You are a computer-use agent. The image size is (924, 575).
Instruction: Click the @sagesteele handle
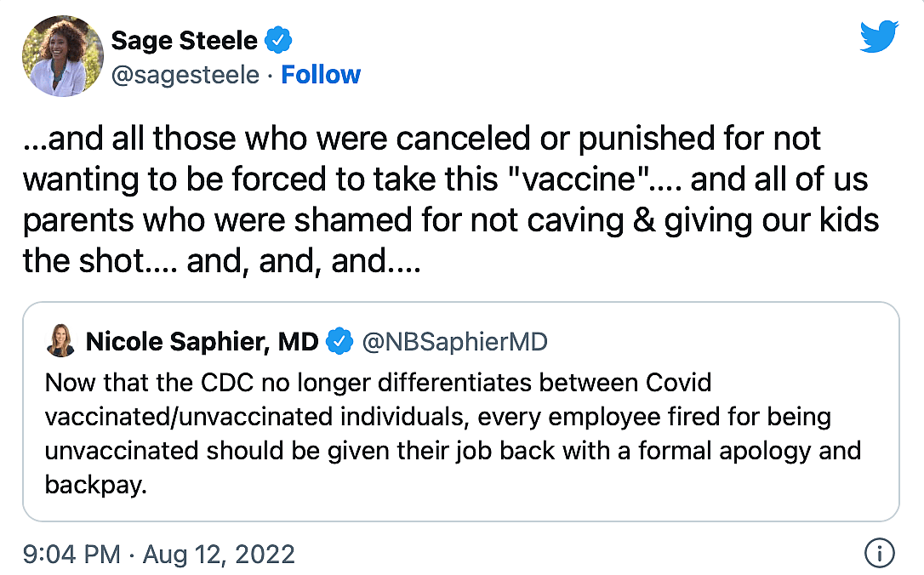click(x=185, y=75)
